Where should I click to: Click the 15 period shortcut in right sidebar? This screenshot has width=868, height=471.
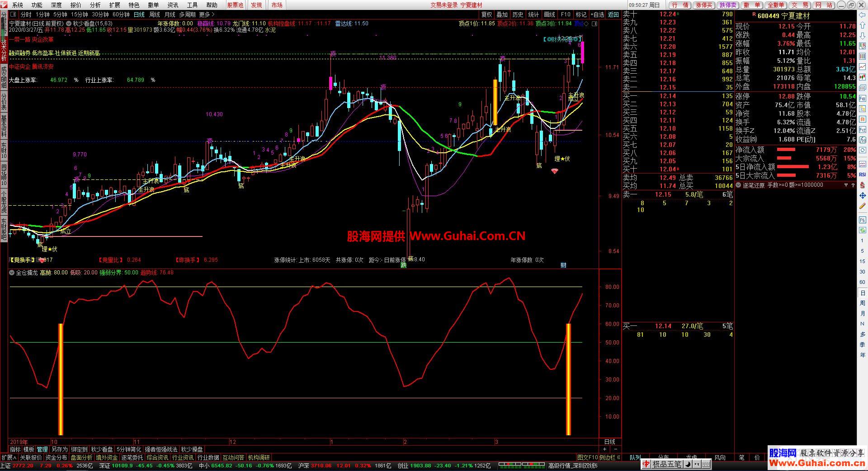pyautogui.click(x=863, y=261)
